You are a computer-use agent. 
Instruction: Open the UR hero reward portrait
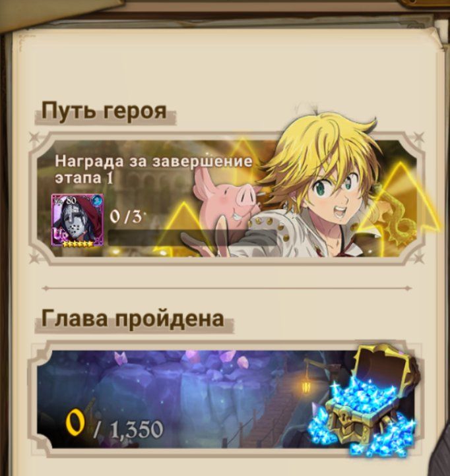pos(78,220)
